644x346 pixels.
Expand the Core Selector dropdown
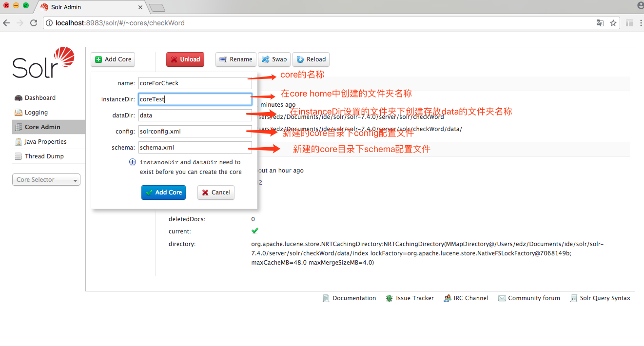click(46, 180)
